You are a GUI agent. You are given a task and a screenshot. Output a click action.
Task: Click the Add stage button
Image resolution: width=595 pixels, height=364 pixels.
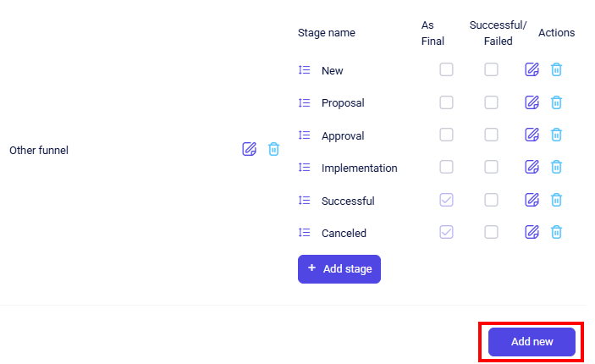(x=339, y=268)
